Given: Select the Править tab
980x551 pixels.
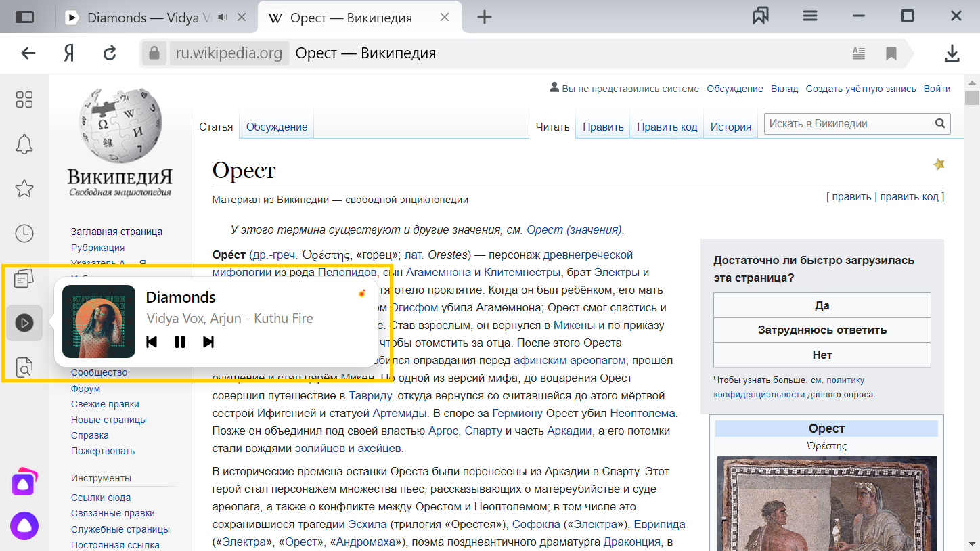Looking at the screenshot, I should (603, 127).
